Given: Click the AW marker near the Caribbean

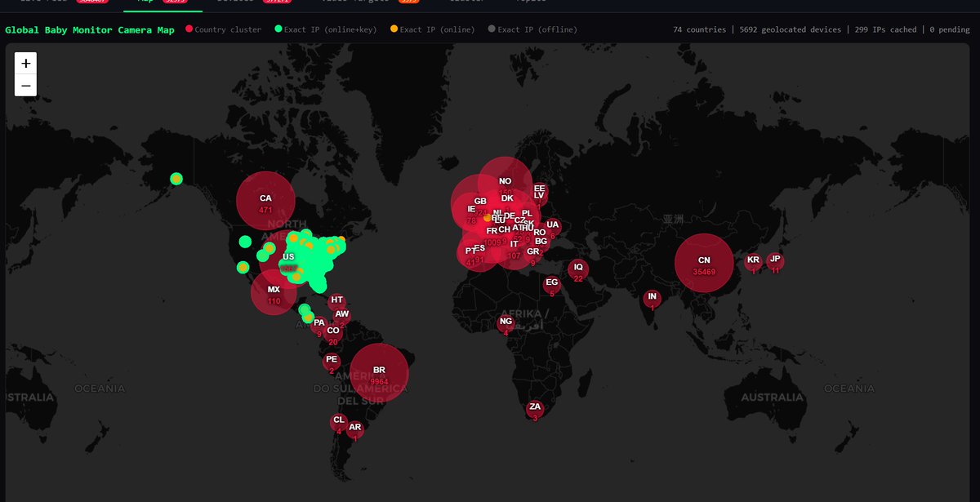Looking at the screenshot, I should [342, 316].
